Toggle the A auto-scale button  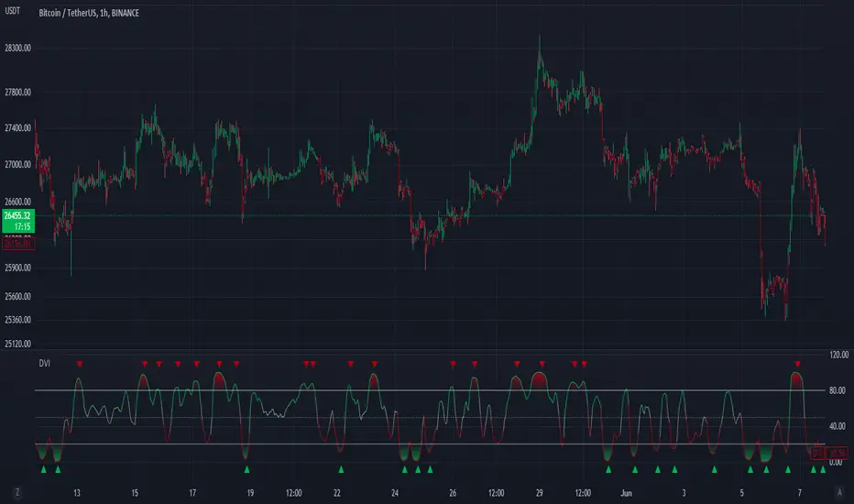point(839,493)
